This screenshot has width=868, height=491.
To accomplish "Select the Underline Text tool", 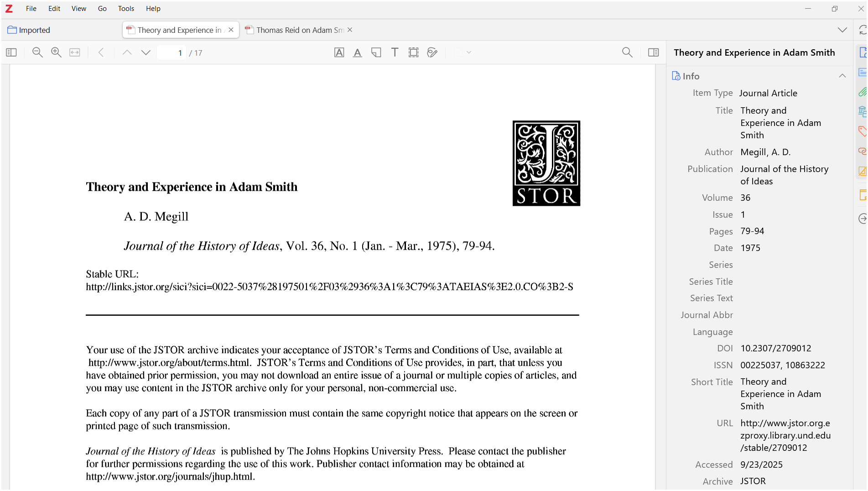I will click(x=358, y=52).
